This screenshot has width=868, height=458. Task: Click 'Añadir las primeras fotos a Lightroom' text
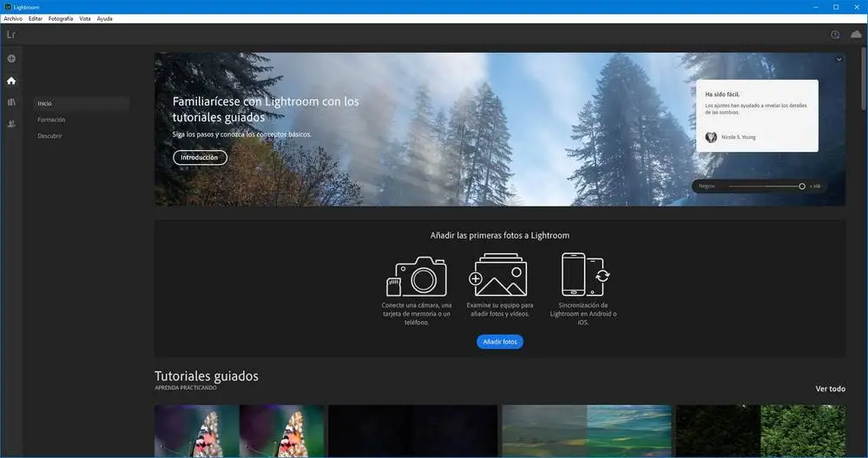pyautogui.click(x=500, y=236)
